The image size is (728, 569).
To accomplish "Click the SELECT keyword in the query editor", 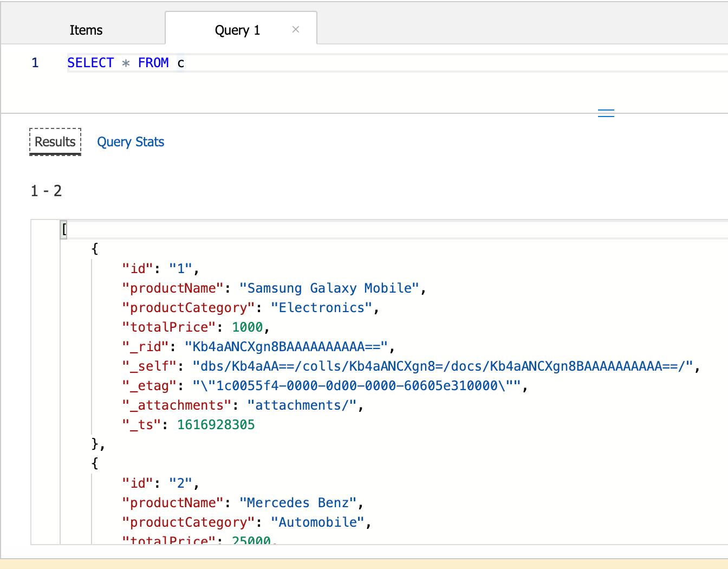I will tap(90, 63).
